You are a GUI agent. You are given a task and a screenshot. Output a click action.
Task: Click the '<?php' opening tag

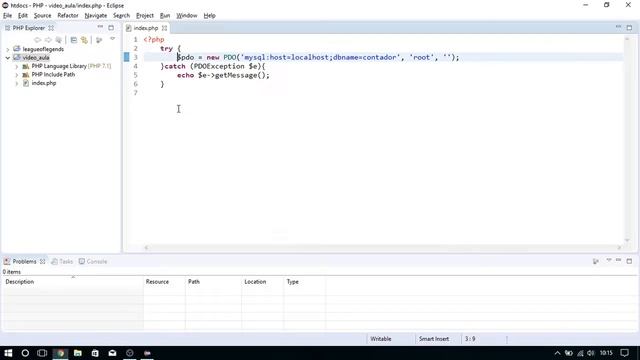coord(154,40)
